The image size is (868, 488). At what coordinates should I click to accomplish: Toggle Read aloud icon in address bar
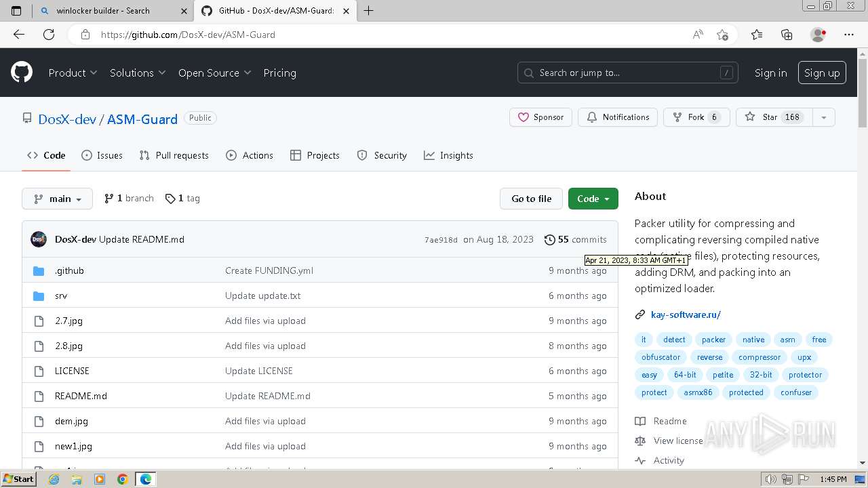[698, 35]
